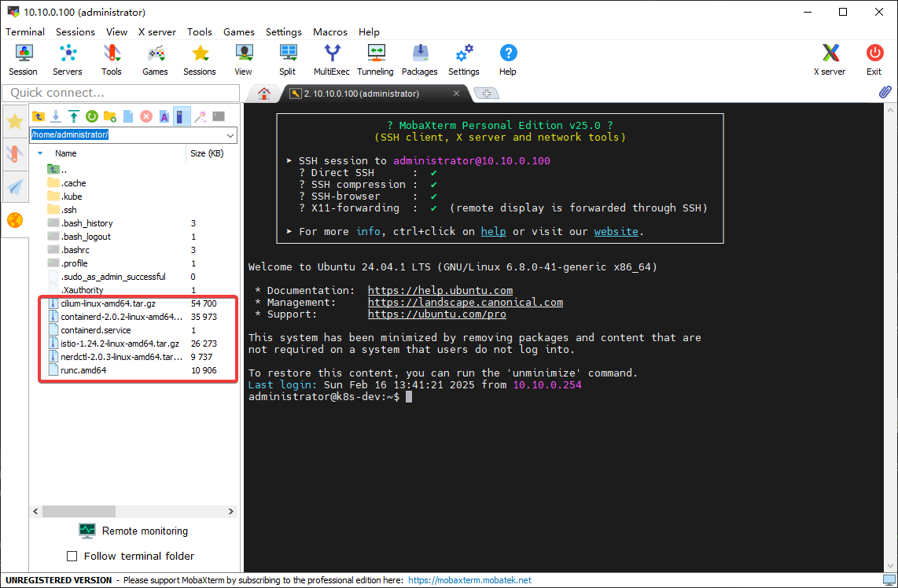Image resolution: width=898 pixels, height=588 pixels.
Task: Click the home tab icon
Action: (264, 94)
